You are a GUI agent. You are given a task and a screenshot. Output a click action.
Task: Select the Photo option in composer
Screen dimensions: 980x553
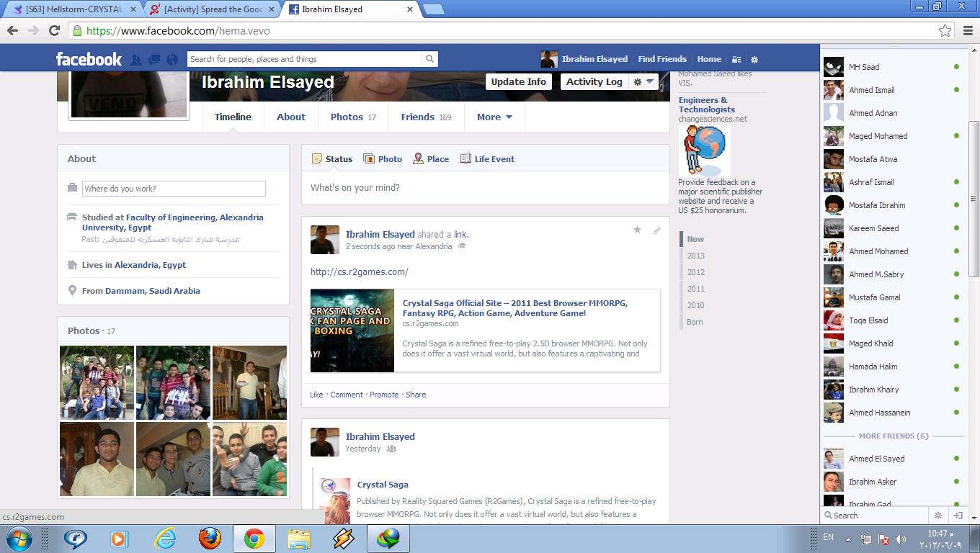pyautogui.click(x=383, y=159)
